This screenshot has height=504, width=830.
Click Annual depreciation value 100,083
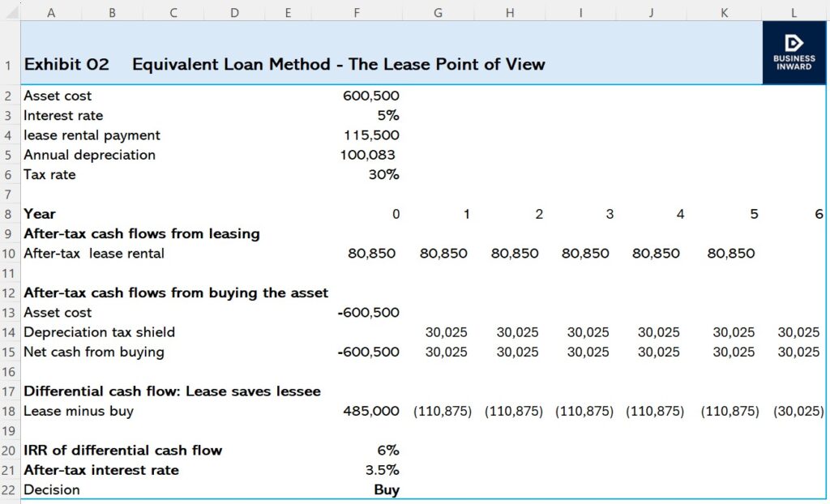(367, 155)
